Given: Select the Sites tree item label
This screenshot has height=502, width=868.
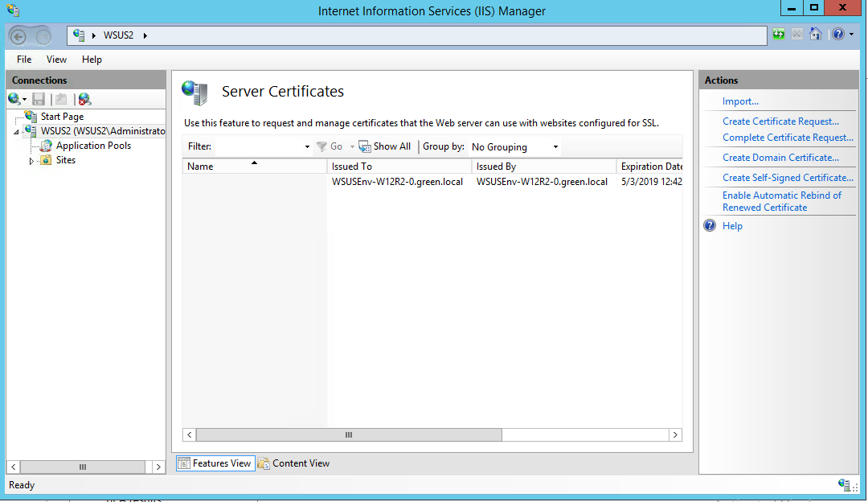Looking at the screenshot, I should [x=65, y=160].
